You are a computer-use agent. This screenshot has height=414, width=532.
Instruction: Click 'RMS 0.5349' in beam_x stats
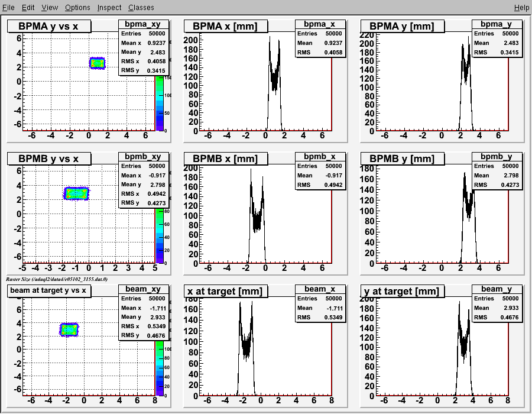320,317
